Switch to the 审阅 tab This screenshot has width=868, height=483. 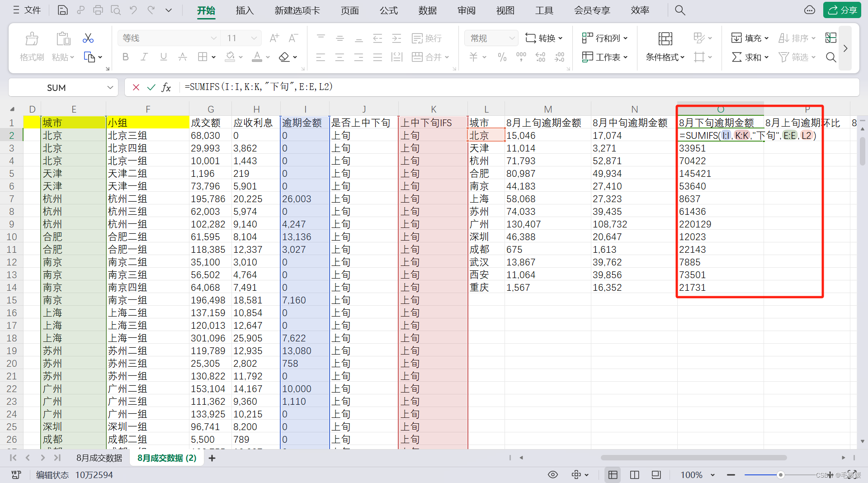click(x=466, y=10)
